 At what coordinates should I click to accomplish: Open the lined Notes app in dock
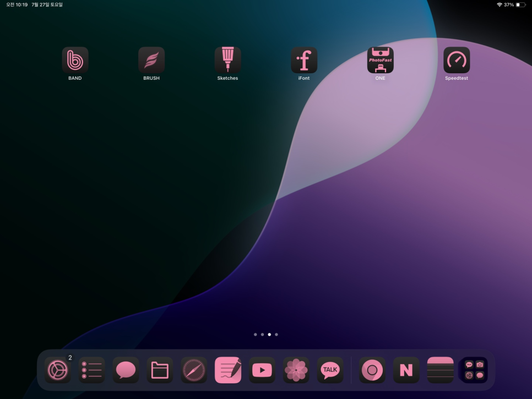click(x=441, y=370)
